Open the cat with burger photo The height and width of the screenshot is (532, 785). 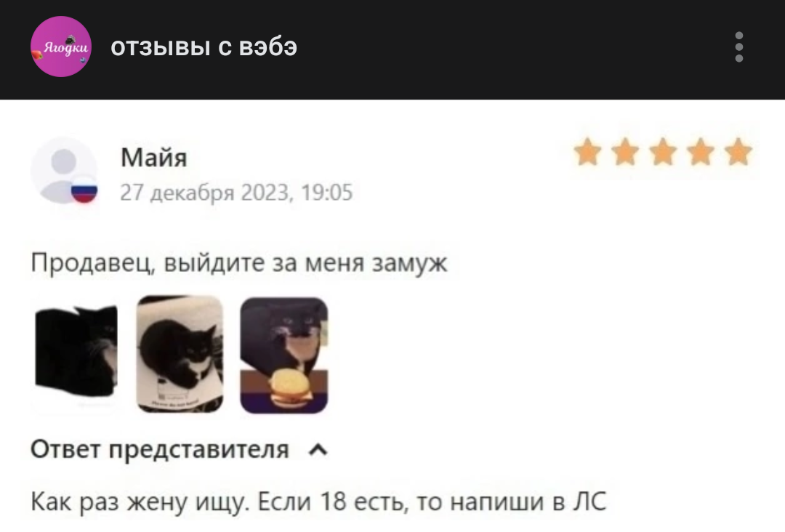(284, 355)
